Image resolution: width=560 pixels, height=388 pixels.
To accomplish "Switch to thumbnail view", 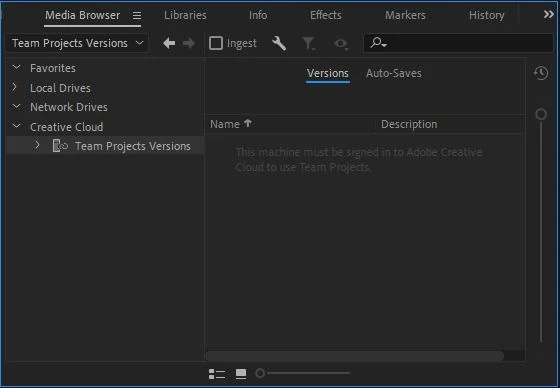I will (241, 374).
